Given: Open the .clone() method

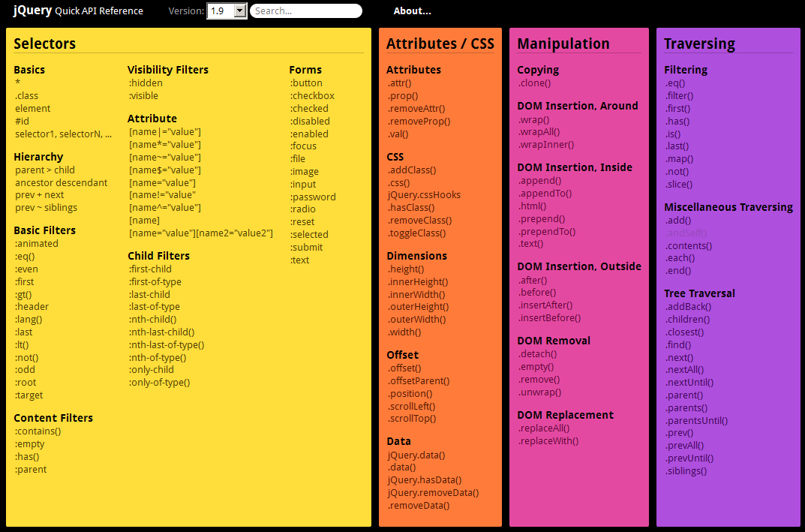Looking at the screenshot, I should 534,83.
